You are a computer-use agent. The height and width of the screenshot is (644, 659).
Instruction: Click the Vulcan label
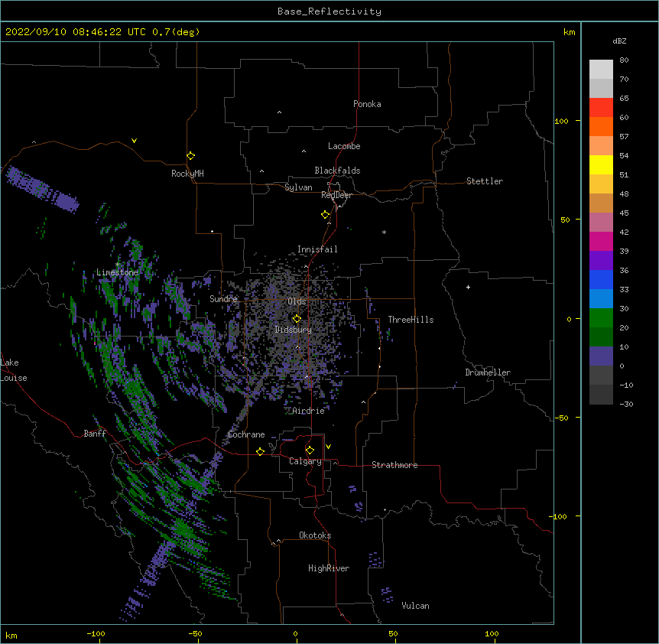[x=415, y=606]
